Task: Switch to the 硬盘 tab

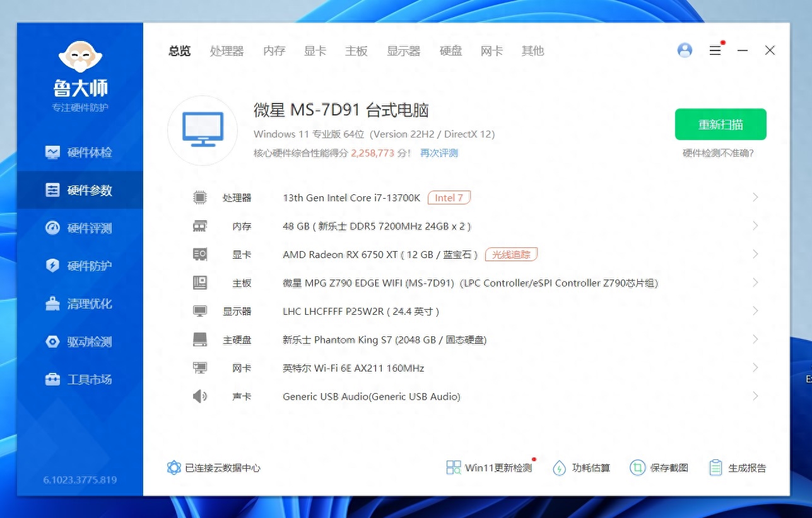Action: (x=451, y=51)
